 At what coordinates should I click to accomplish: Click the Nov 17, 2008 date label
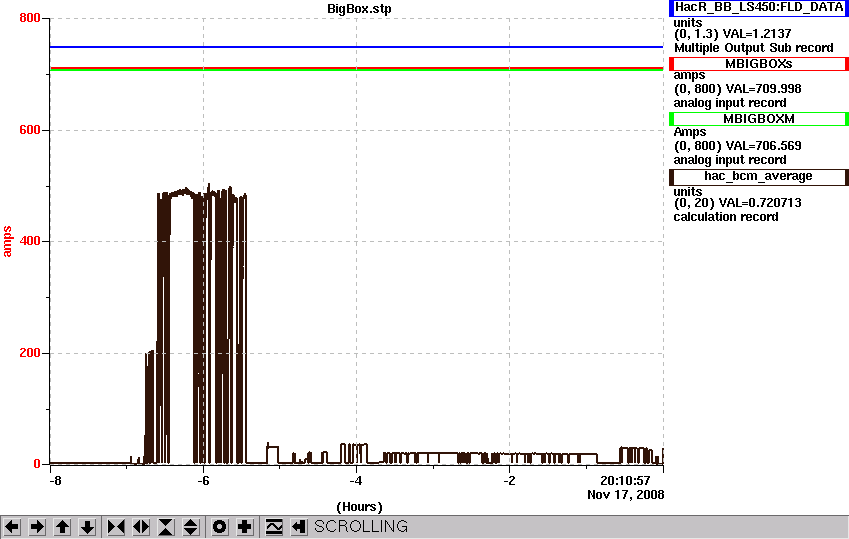coord(625,495)
